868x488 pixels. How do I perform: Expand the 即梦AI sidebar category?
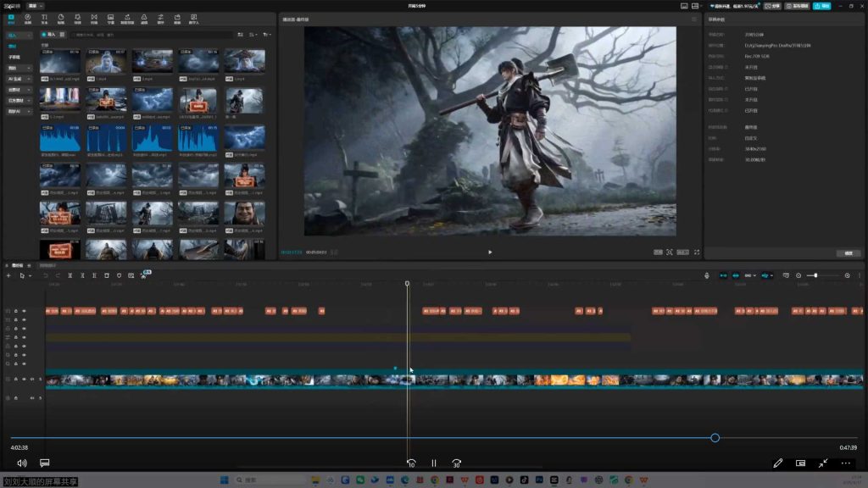tap(19, 111)
